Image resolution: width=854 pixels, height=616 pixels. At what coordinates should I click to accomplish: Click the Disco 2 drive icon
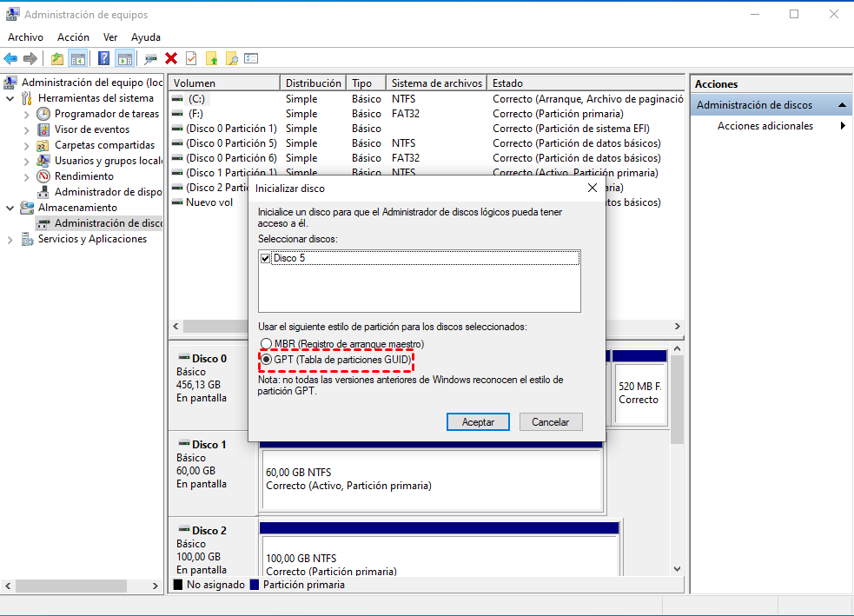pos(184,530)
